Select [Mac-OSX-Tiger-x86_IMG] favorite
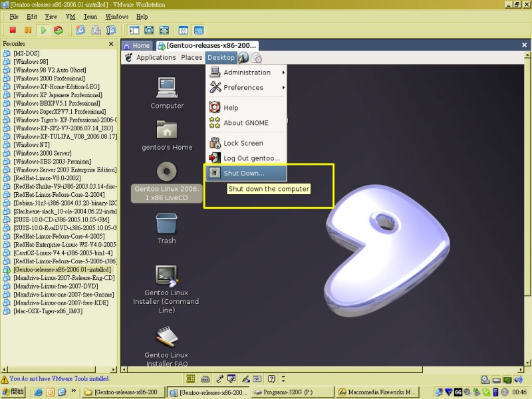Screen dimensions: 532x399 click(x=48, y=311)
